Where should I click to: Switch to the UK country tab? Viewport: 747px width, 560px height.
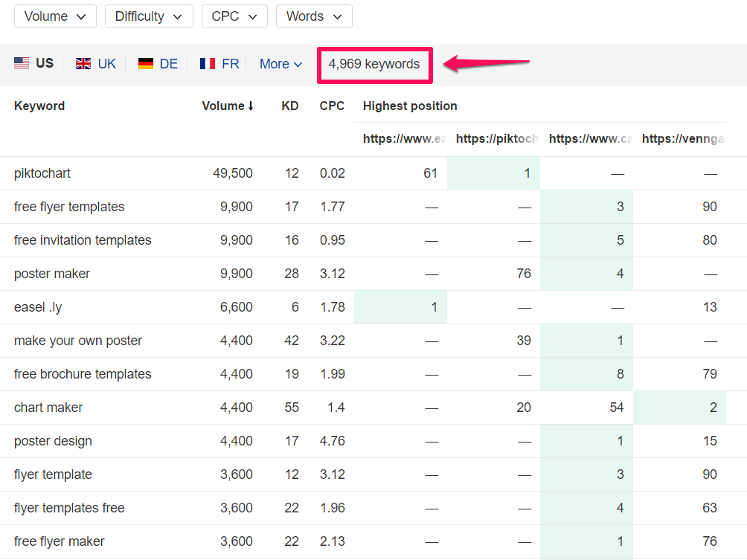(x=96, y=64)
